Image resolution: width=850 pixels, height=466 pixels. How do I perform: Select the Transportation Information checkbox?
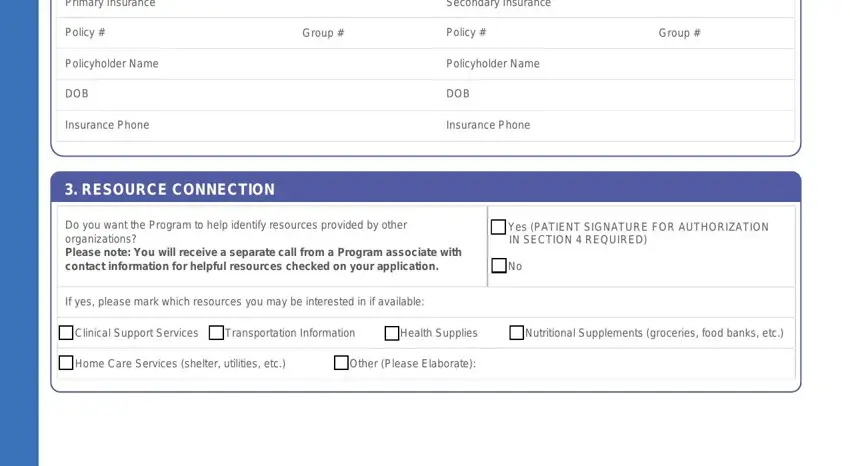click(x=216, y=333)
